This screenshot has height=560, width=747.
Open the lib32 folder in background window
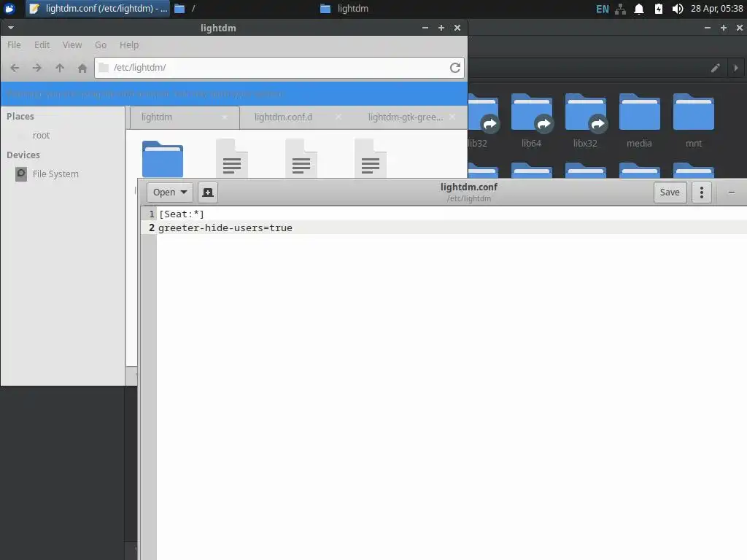click(x=483, y=122)
